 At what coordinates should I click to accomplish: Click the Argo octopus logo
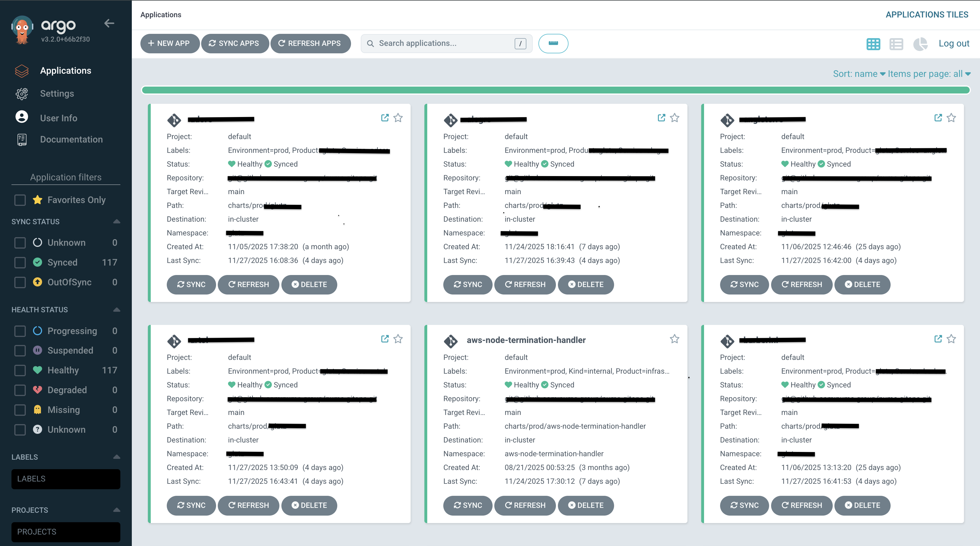tap(22, 30)
